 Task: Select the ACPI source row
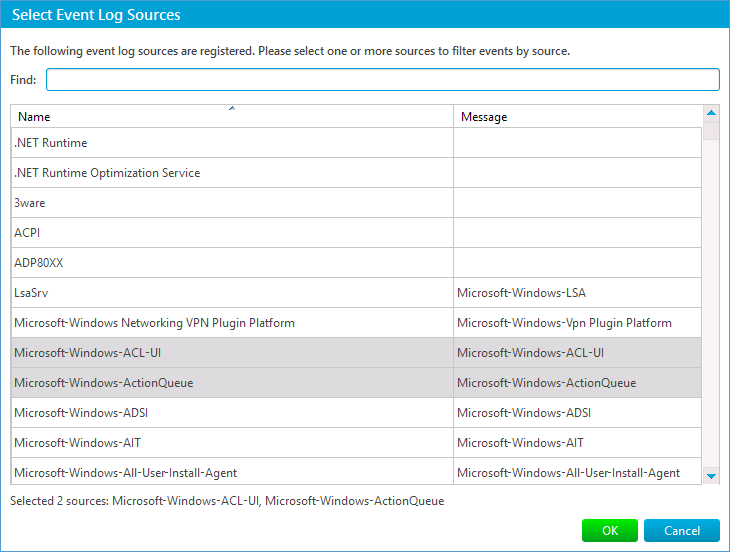(x=232, y=233)
